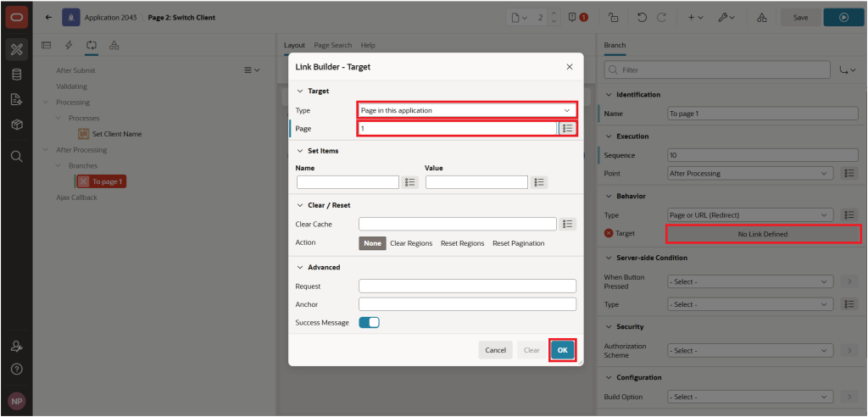Viewport: 868px width, 417px height.
Task: Undo the last change
Action: point(643,17)
